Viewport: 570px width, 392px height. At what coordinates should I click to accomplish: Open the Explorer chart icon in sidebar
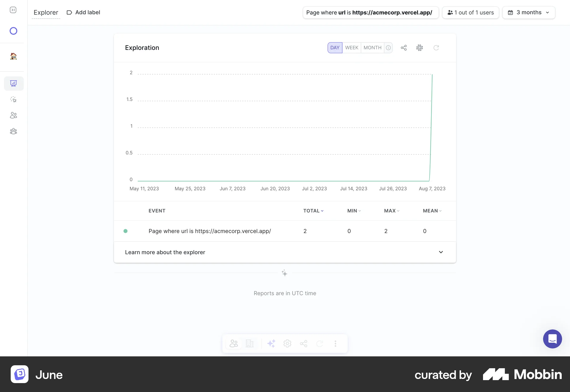pyautogui.click(x=13, y=83)
